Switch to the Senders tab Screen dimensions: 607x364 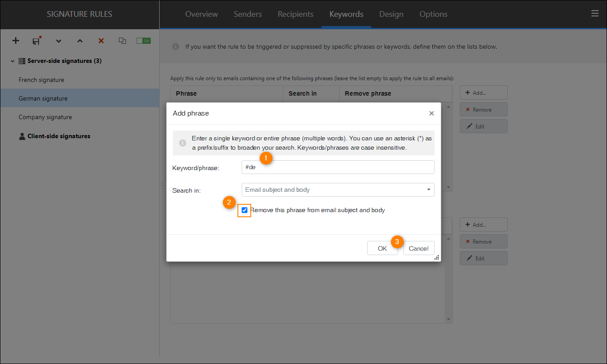point(247,14)
